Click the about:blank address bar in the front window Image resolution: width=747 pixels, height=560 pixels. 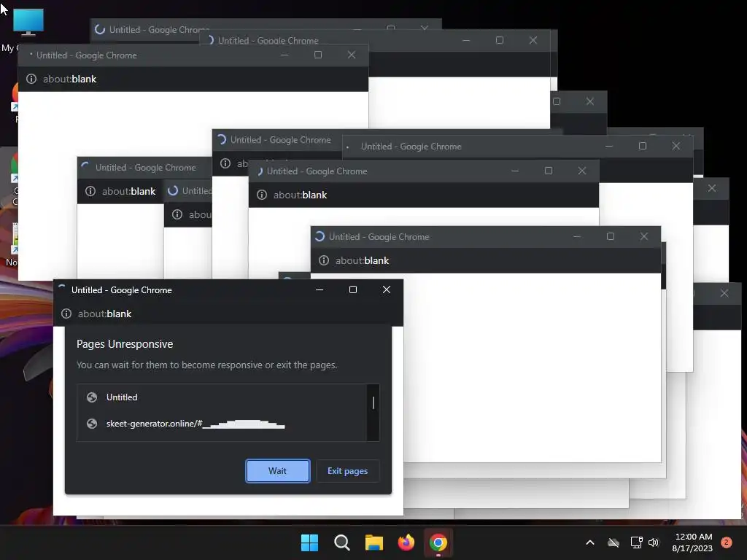click(x=105, y=314)
